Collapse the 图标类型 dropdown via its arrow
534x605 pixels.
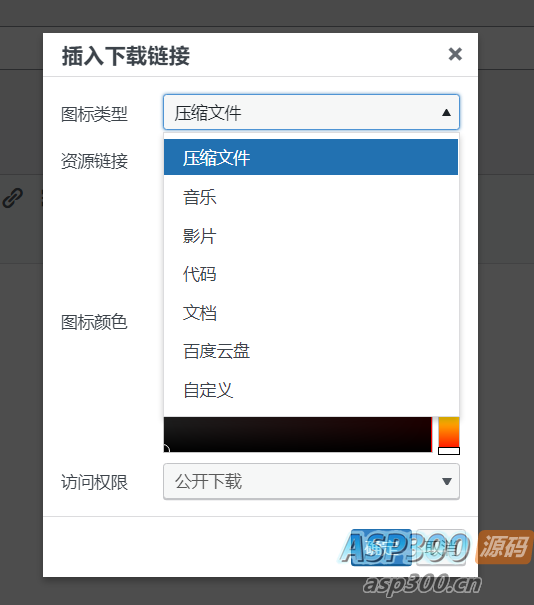[446, 113]
